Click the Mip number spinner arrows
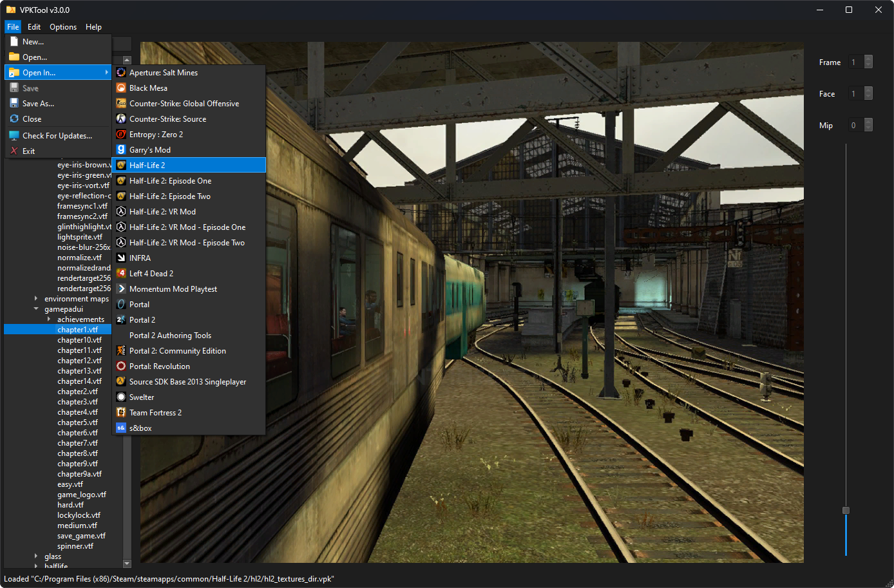This screenshot has width=894, height=588. (x=868, y=125)
